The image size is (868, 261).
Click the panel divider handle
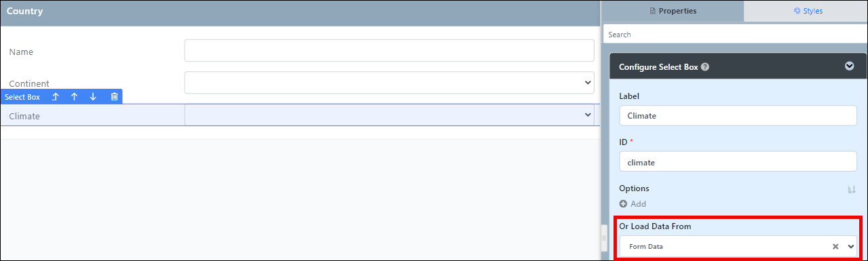coord(604,239)
